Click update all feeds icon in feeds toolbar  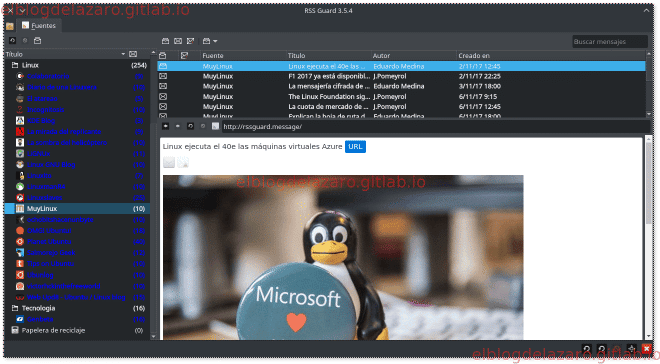pos(13,41)
